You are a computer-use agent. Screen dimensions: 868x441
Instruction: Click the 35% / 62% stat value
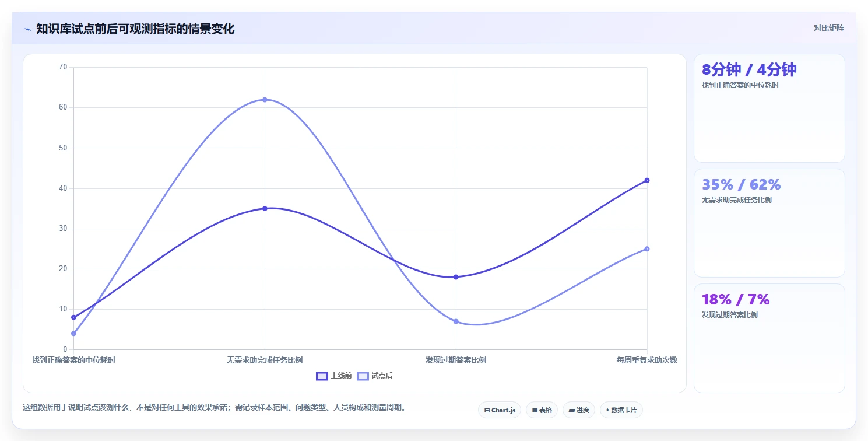tap(741, 185)
